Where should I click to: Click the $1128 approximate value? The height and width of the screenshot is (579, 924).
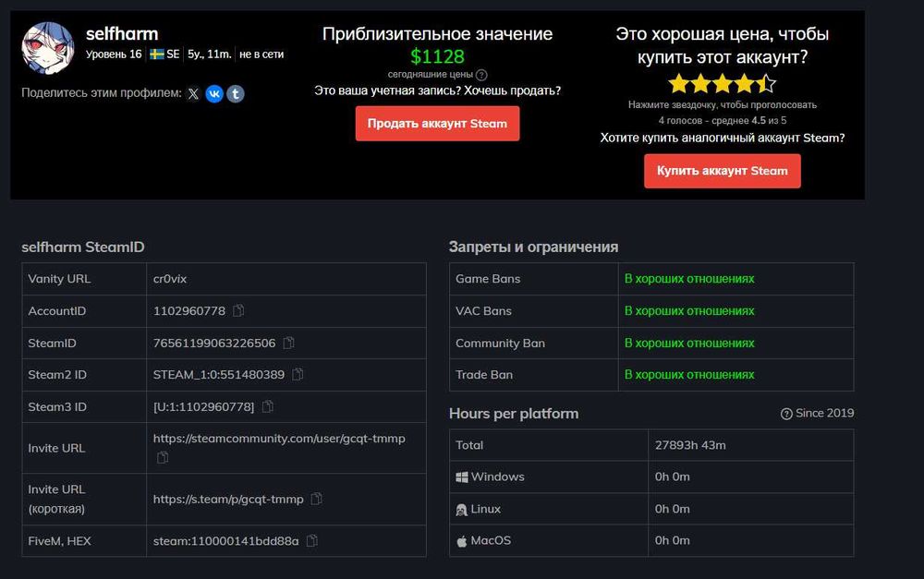(x=437, y=56)
